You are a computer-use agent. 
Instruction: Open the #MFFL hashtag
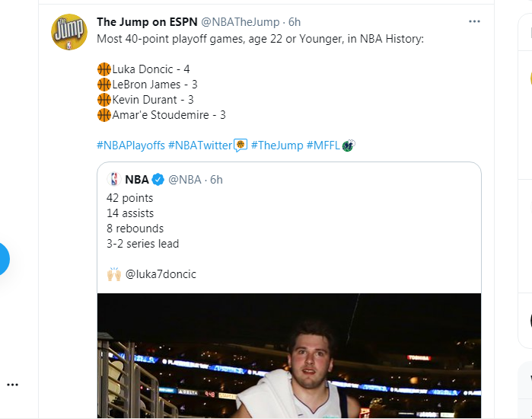coord(323,146)
